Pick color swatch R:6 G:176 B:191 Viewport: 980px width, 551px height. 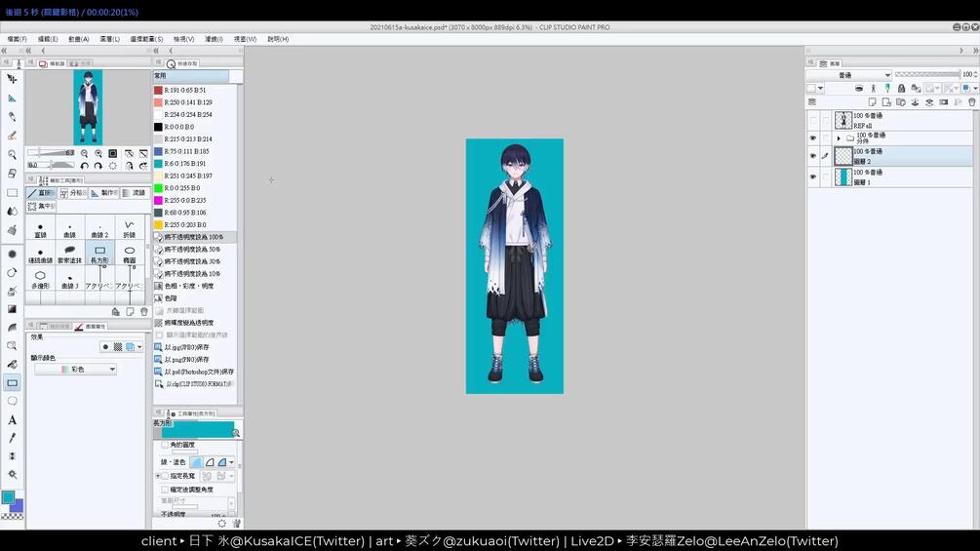pyautogui.click(x=158, y=164)
